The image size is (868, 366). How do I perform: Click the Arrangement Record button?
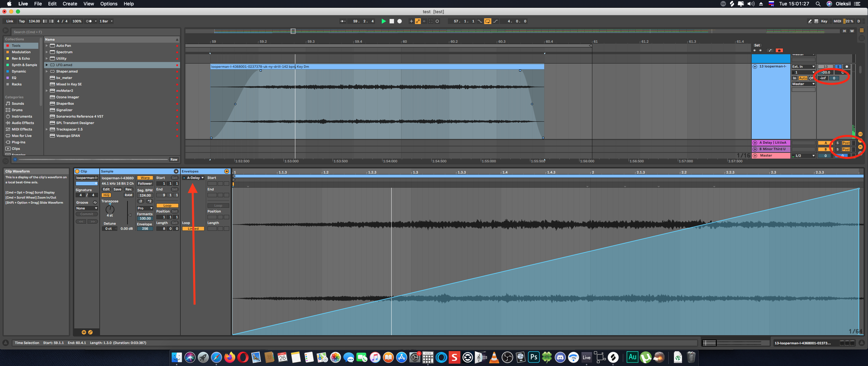[400, 21]
